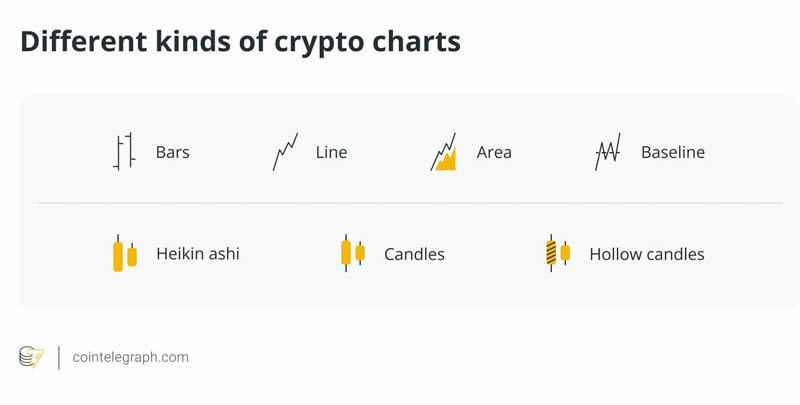Select the Candles label text
The height and width of the screenshot is (405, 800).
tap(414, 254)
